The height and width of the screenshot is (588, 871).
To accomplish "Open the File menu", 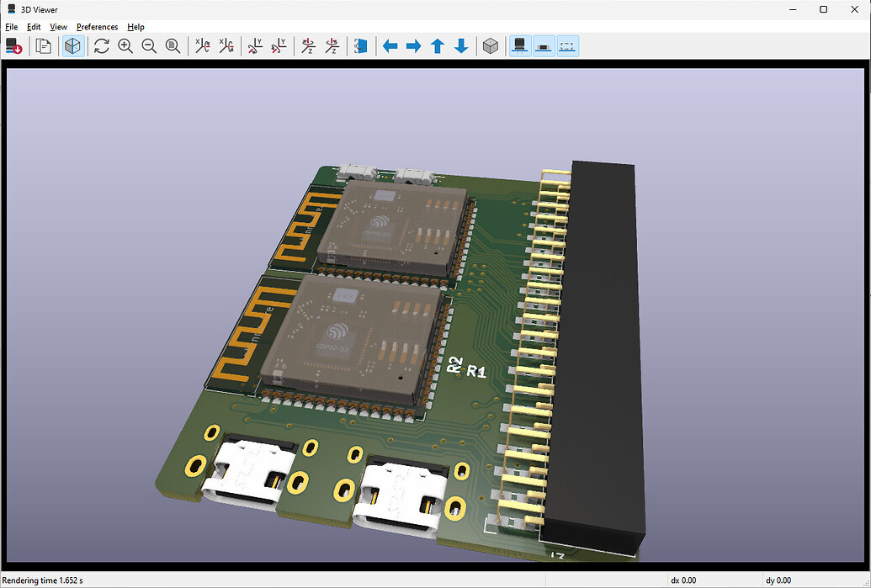I will [x=11, y=27].
